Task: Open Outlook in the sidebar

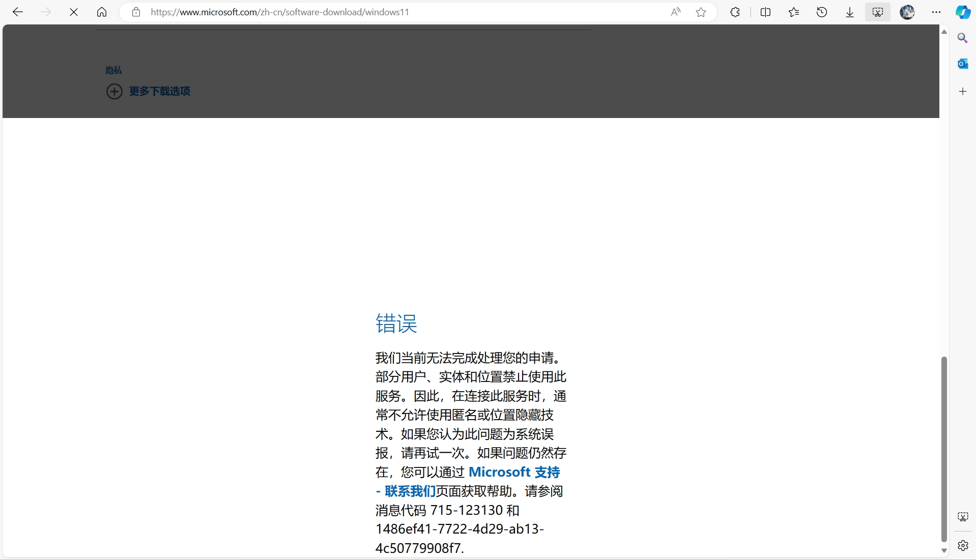Action: click(x=963, y=64)
